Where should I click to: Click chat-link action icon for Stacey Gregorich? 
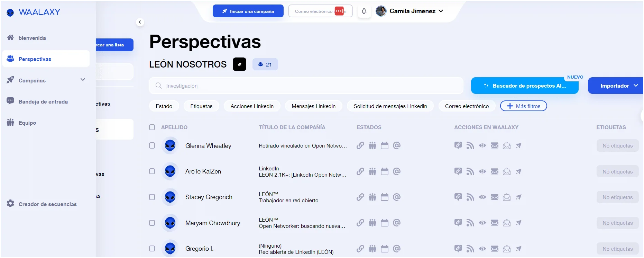click(458, 197)
